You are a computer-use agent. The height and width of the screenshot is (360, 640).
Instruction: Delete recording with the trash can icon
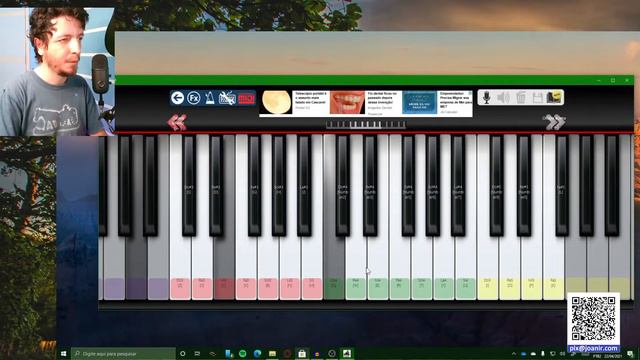coord(520,98)
